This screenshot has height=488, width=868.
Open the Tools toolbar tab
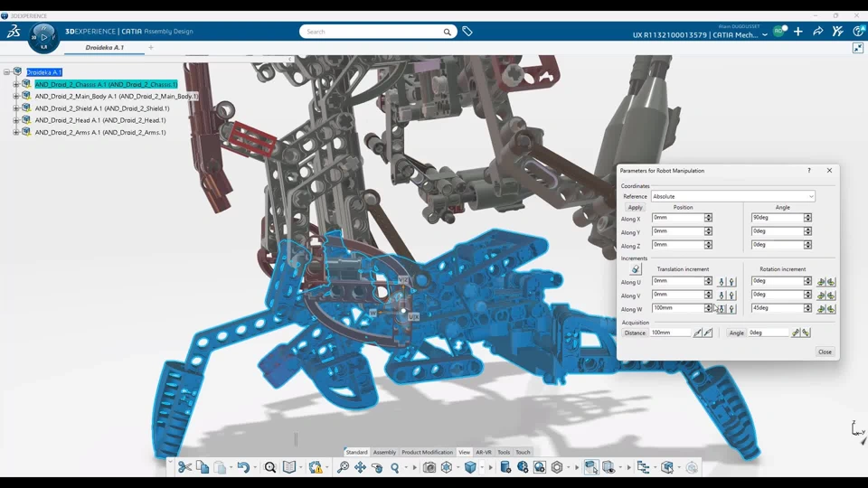point(504,452)
